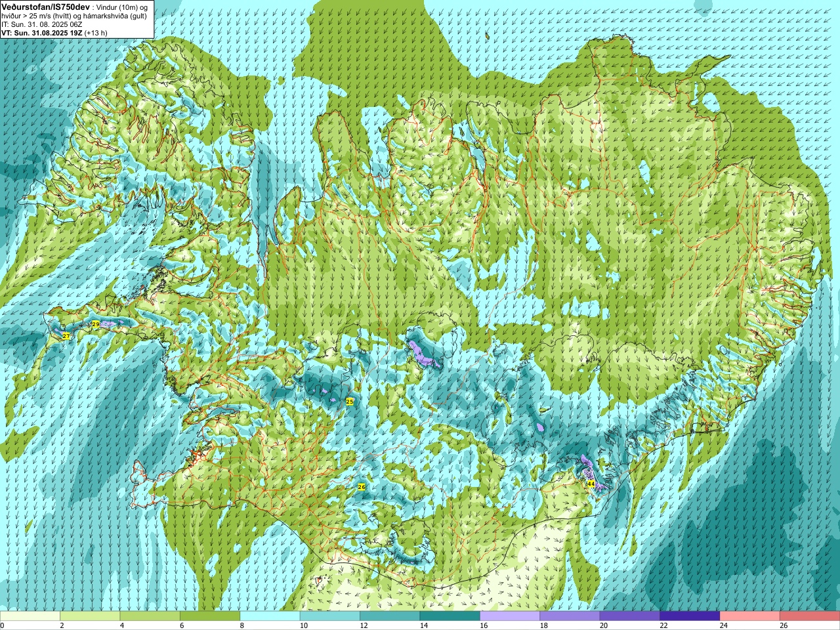This screenshot has width=840, height=630.
Task: Click the legend tick label 16
Action: 484,626
